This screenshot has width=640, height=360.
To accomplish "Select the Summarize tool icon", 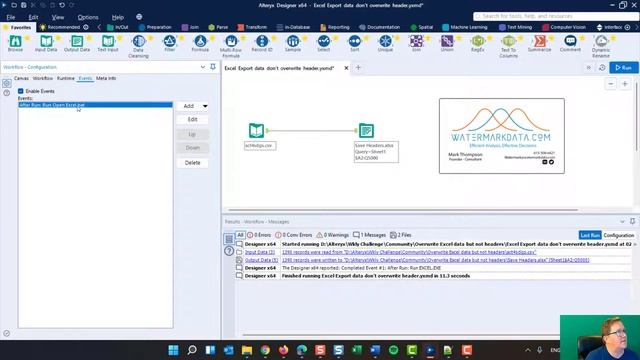I will 540,41.
